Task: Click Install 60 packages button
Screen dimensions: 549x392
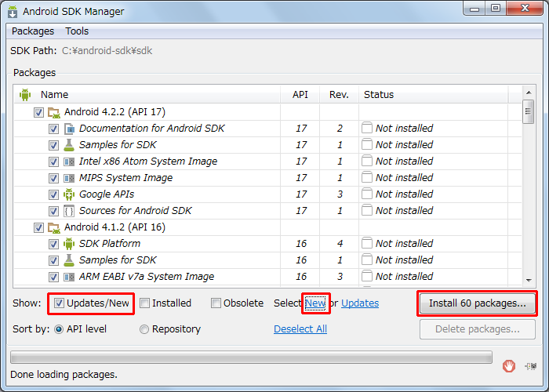Action: [x=477, y=303]
